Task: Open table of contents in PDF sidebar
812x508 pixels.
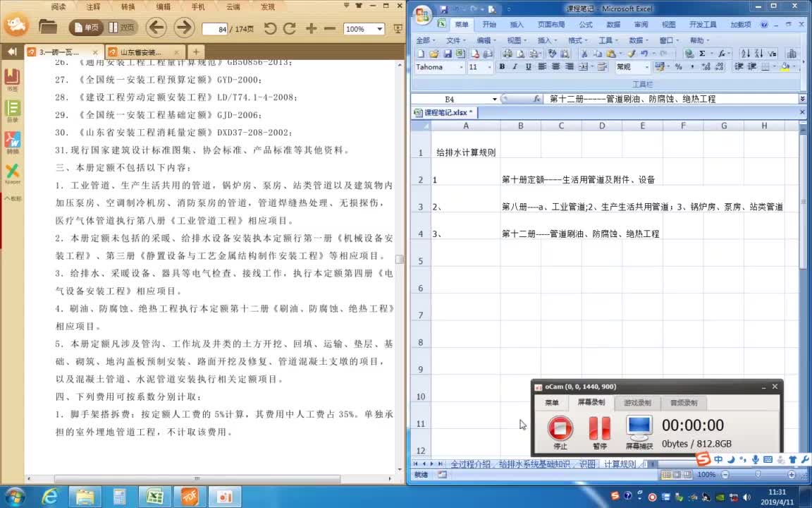Action: [12, 110]
